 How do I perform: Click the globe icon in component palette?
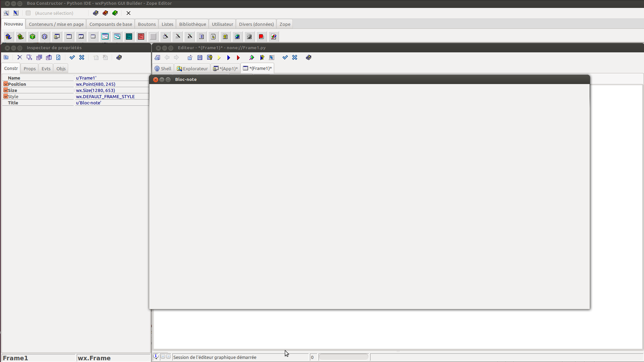tap(237, 37)
